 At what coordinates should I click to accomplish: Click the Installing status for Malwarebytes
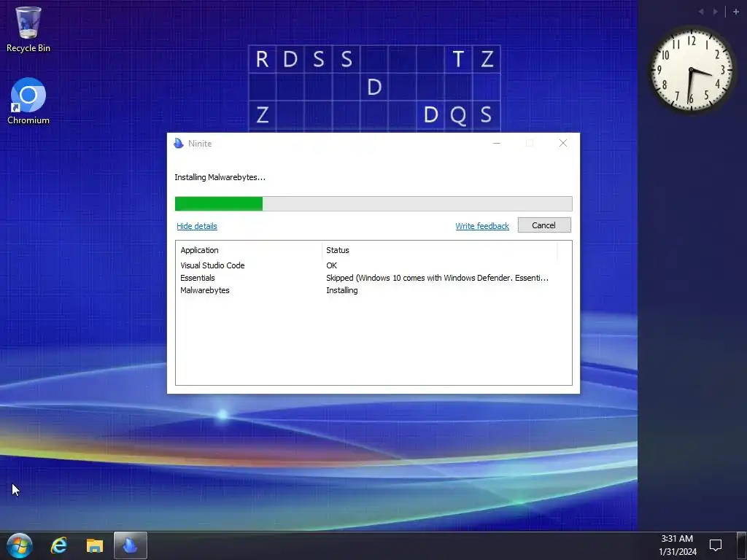(341, 290)
